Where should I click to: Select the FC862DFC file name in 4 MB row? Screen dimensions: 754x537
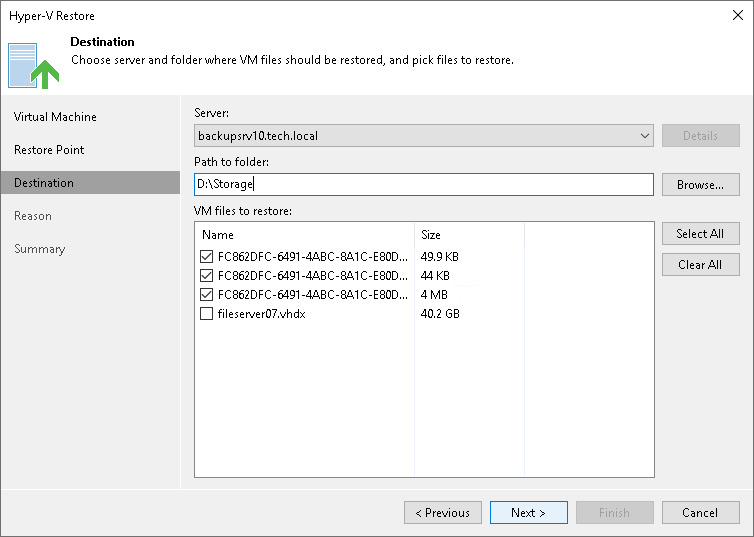[x=313, y=294]
